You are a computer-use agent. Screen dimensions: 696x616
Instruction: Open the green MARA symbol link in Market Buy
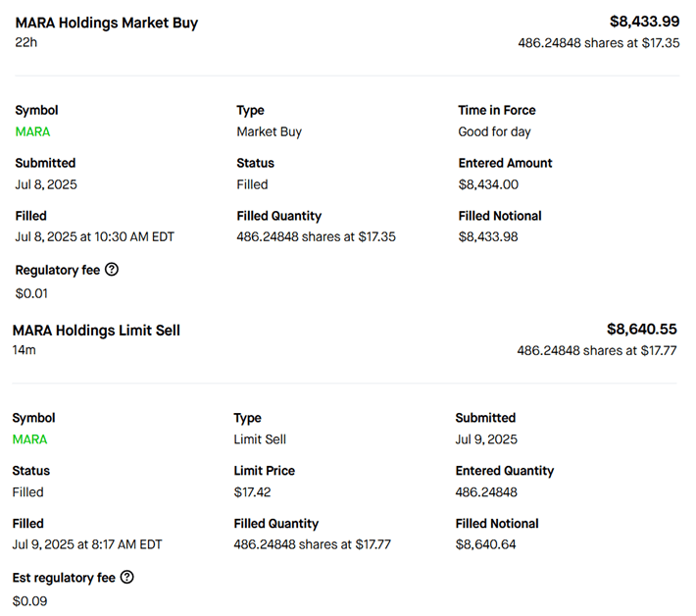pos(32,131)
